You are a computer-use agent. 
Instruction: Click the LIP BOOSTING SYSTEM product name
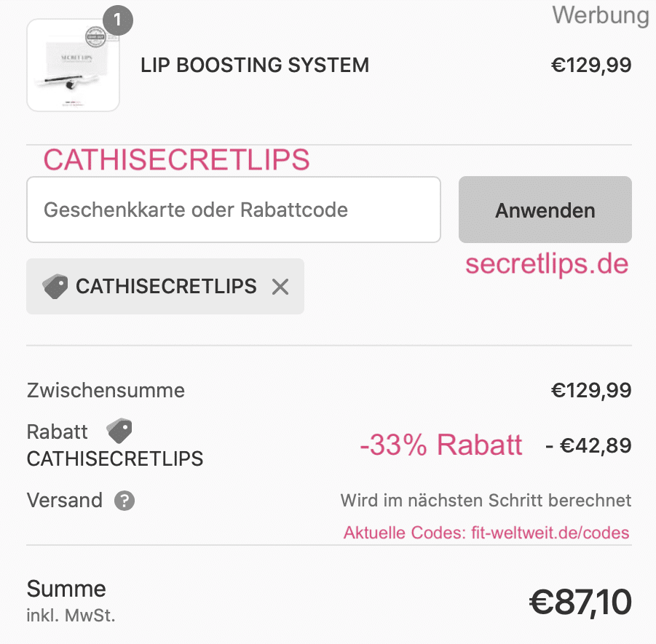[x=255, y=65]
